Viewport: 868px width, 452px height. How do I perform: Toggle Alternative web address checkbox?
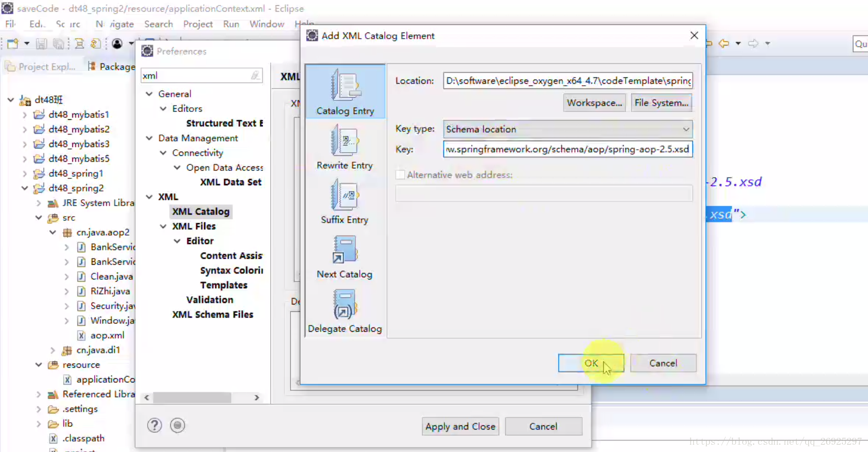400,175
